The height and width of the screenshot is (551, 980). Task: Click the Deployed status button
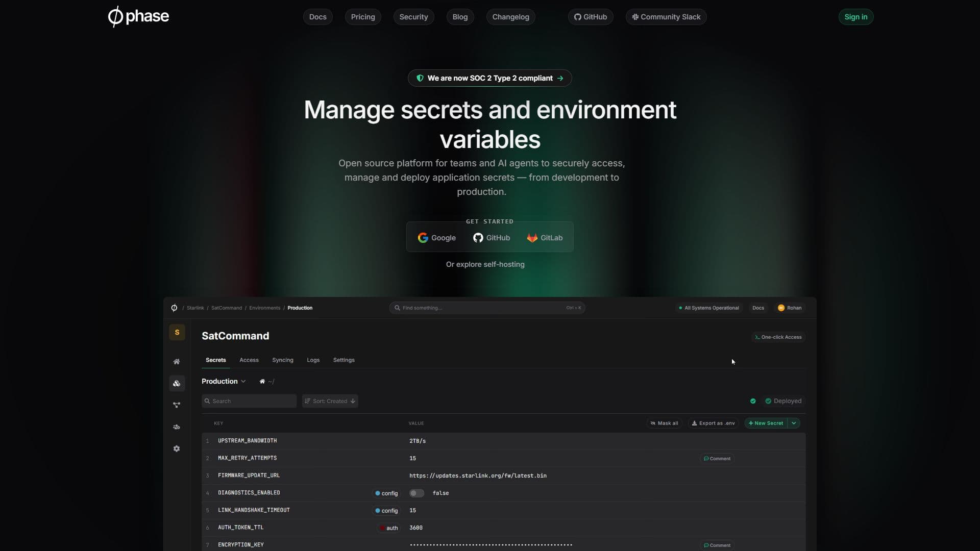pyautogui.click(x=783, y=401)
